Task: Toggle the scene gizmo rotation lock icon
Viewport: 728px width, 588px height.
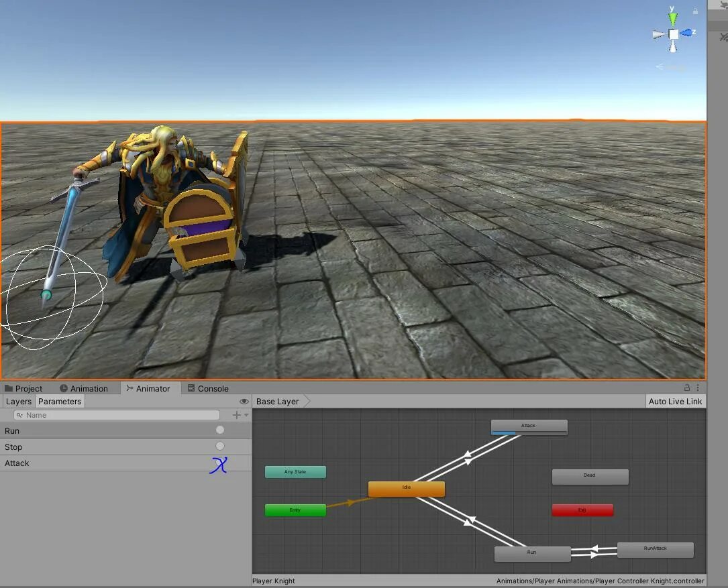Action: click(x=695, y=11)
